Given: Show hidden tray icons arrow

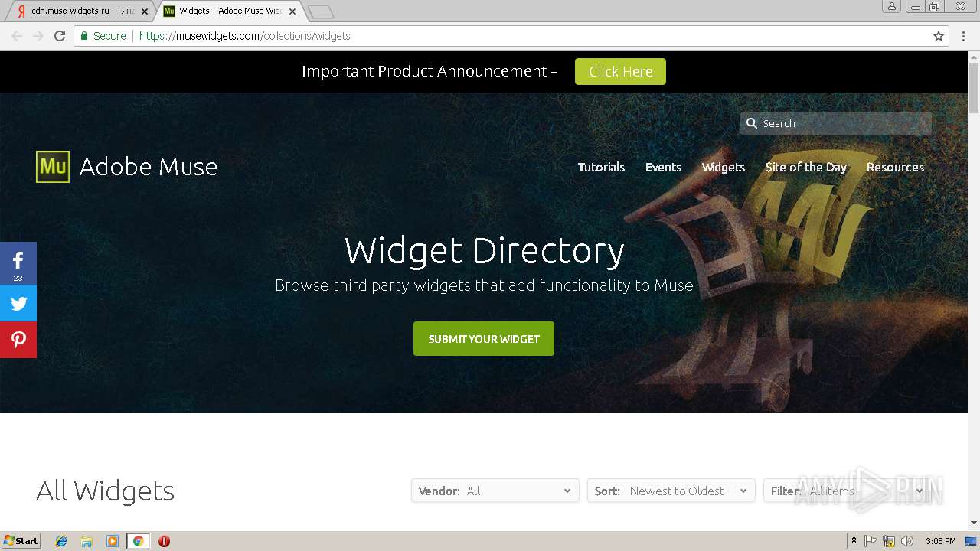Looking at the screenshot, I should coord(854,541).
